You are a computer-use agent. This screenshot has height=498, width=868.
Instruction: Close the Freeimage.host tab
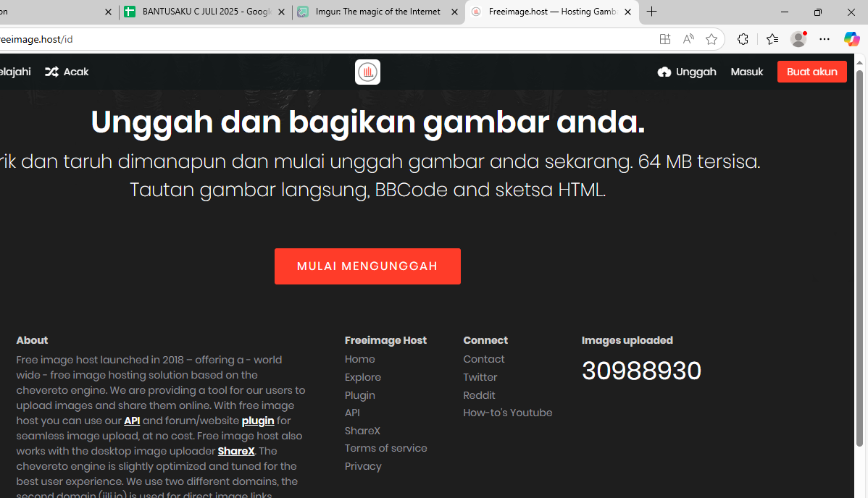[x=627, y=12]
